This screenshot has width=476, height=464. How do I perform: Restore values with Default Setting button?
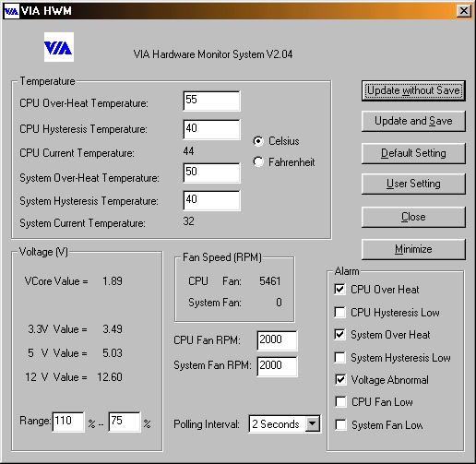tap(413, 153)
